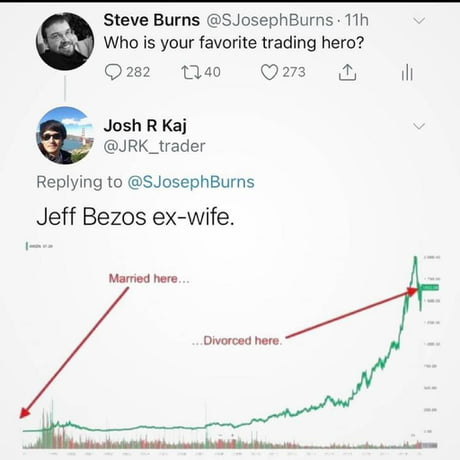The width and height of the screenshot is (460, 460).
Task: Tap the share upload icon
Action: click(x=347, y=72)
